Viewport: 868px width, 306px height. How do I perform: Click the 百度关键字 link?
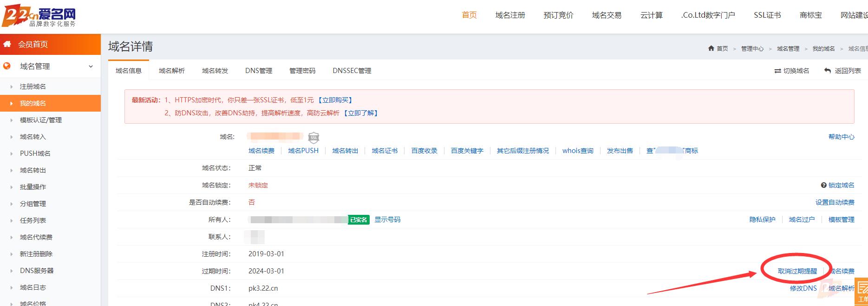pos(467,151)
